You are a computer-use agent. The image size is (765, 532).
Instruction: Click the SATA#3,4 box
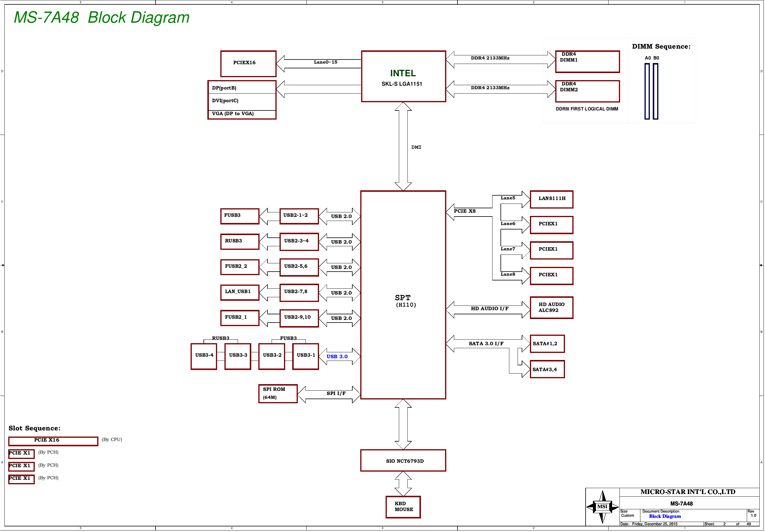click(x=547, y=369)
